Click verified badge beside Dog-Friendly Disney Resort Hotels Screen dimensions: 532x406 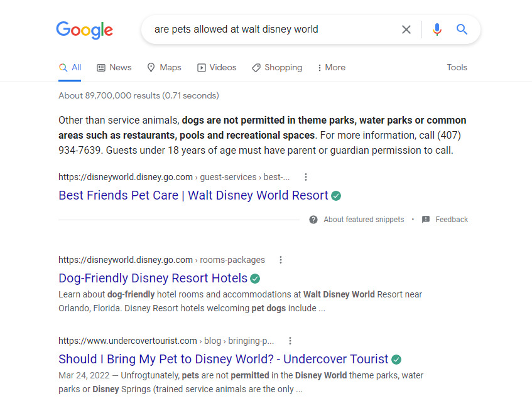click(255, 279)
